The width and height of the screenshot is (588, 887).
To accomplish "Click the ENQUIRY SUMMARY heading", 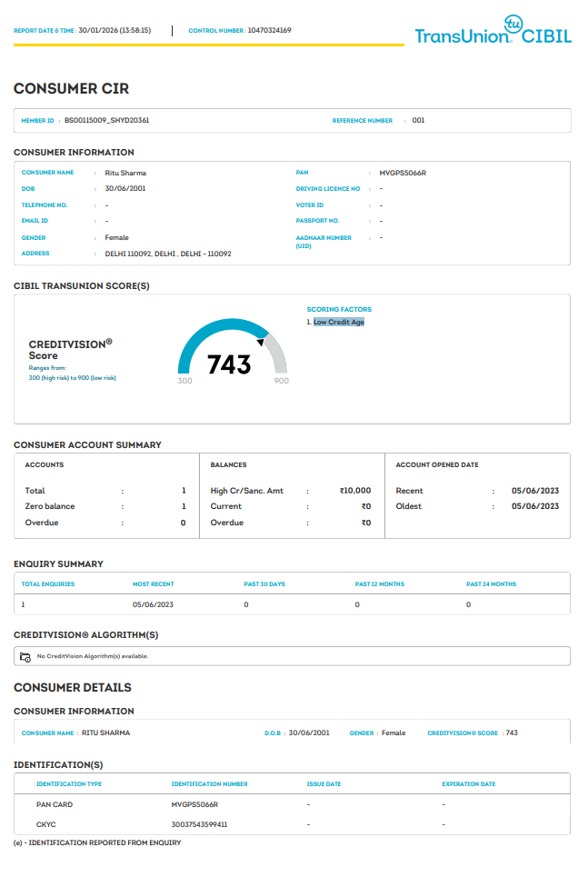I will (58, 564).
